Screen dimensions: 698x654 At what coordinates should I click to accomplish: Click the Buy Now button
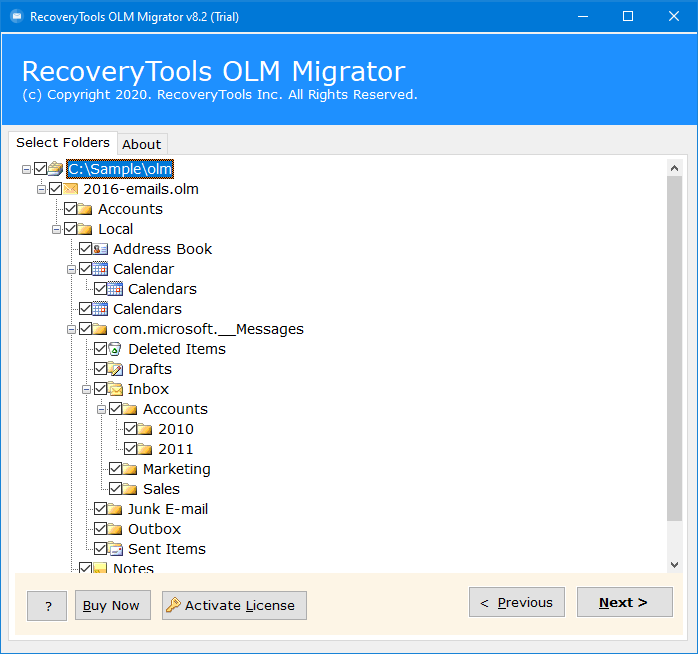[x=113, y=605]
